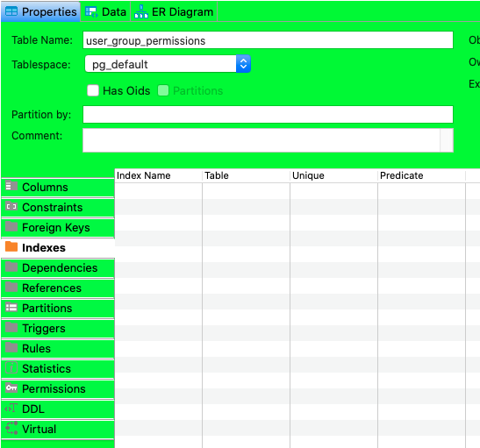
Task: Toggle the Has Oids checkbox
Action: click(93, 90)
